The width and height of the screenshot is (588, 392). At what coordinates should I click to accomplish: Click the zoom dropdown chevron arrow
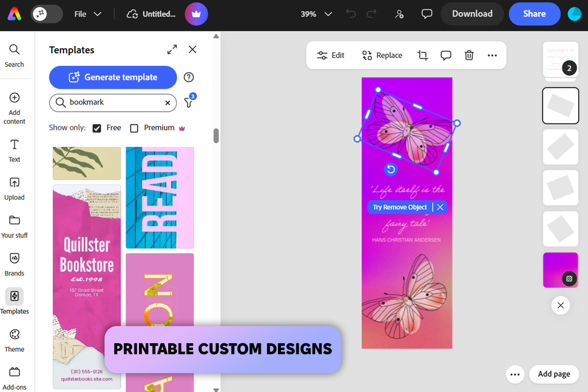[328, 14]
